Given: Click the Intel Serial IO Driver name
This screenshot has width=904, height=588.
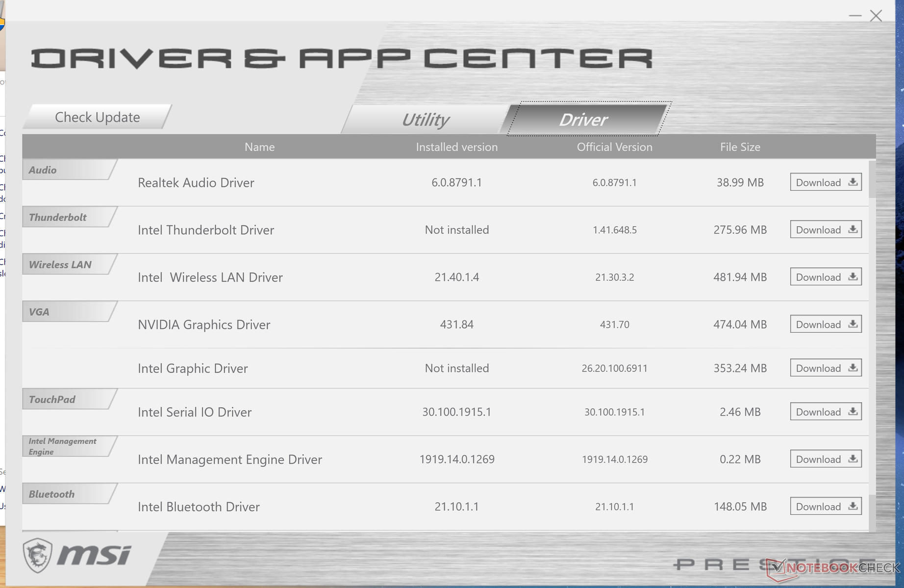Looking at the screenshot, I should coord(195,412).
